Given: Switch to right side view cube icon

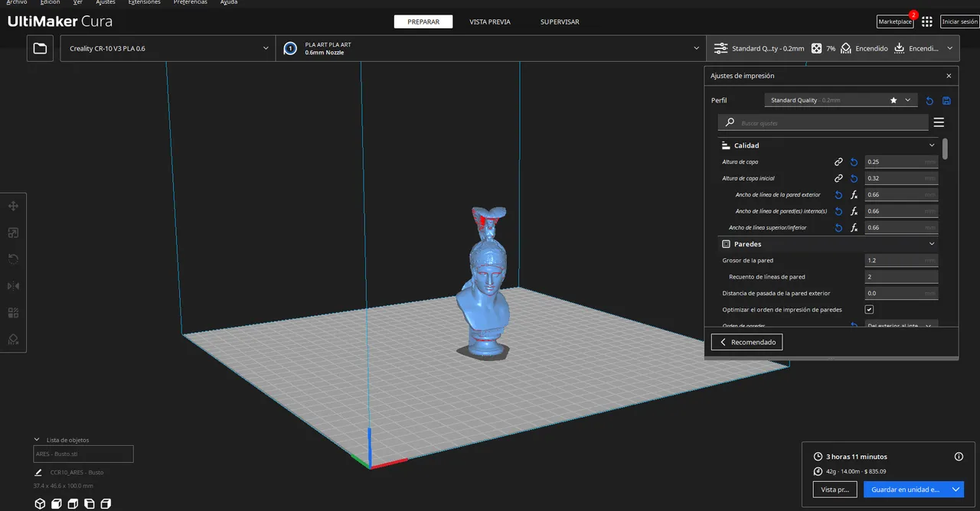Looking at the screenshot, I should [x=106, y=503].
